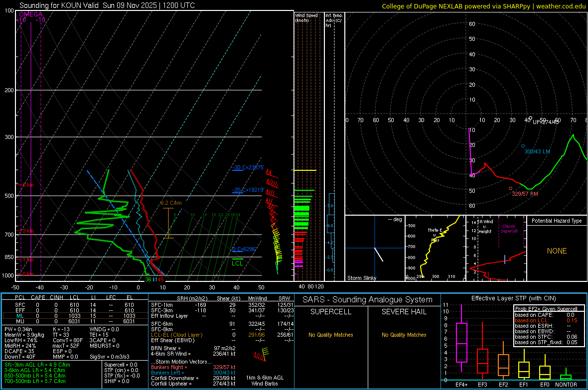Click the magenta EF4+ box plot
The image size is (588, 390).
[x=461, y=338]
